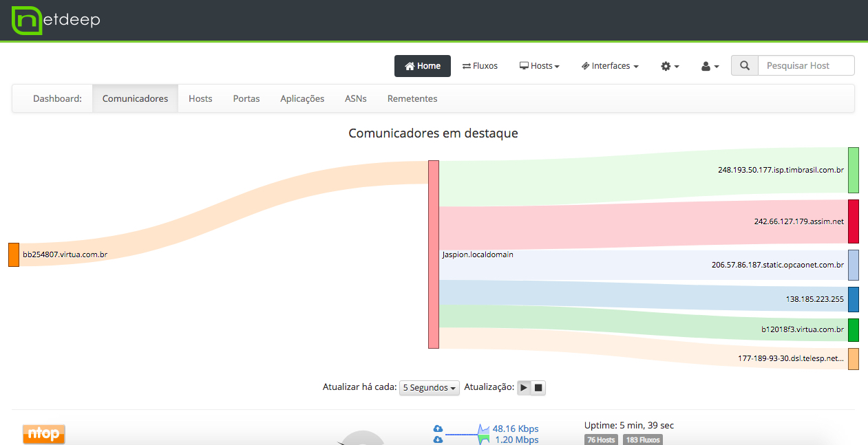Screen dimensions: 868x445
Task: Click the 76 Hosts badge
Action: [x=601, y=439]
